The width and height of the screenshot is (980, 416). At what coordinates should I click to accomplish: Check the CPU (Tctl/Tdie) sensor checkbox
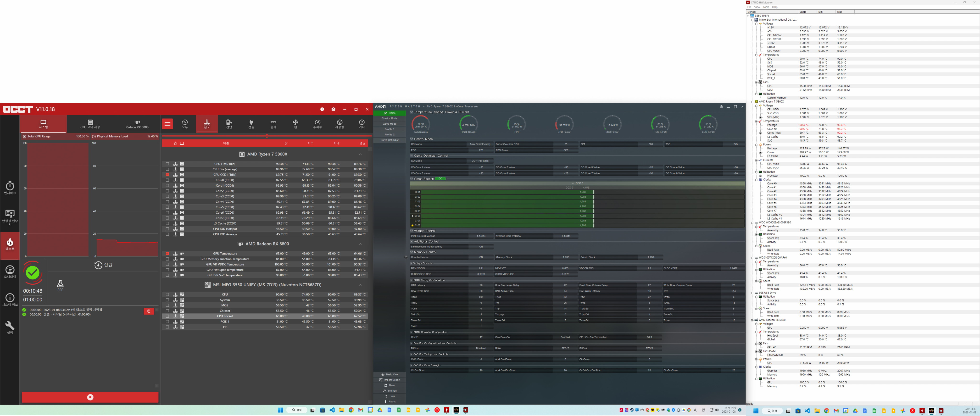(x=167, y=164)
